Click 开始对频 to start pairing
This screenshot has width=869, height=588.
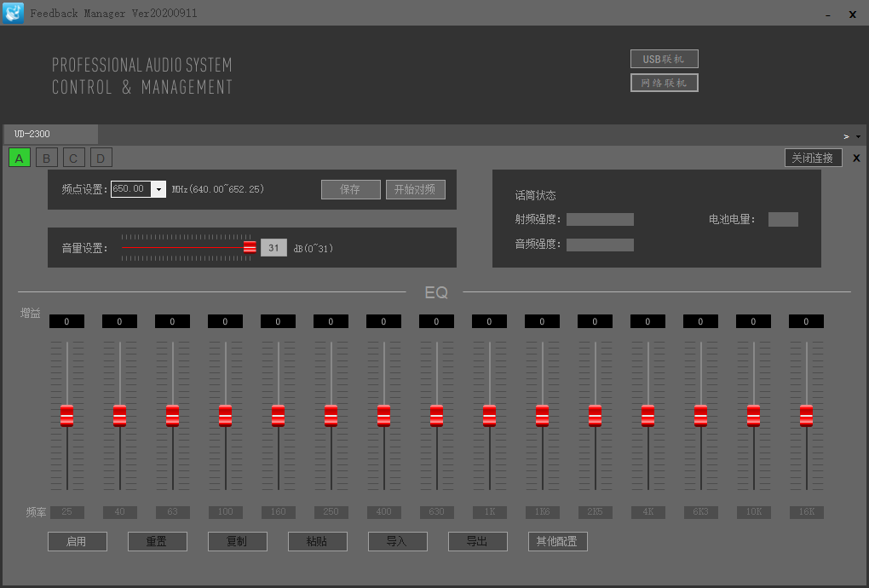(x=415, y=189)
